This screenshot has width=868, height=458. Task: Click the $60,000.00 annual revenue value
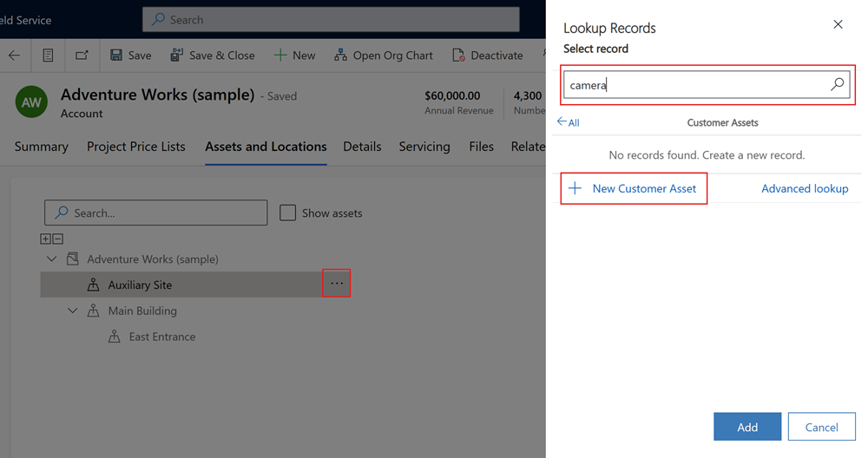pos(452,95)
